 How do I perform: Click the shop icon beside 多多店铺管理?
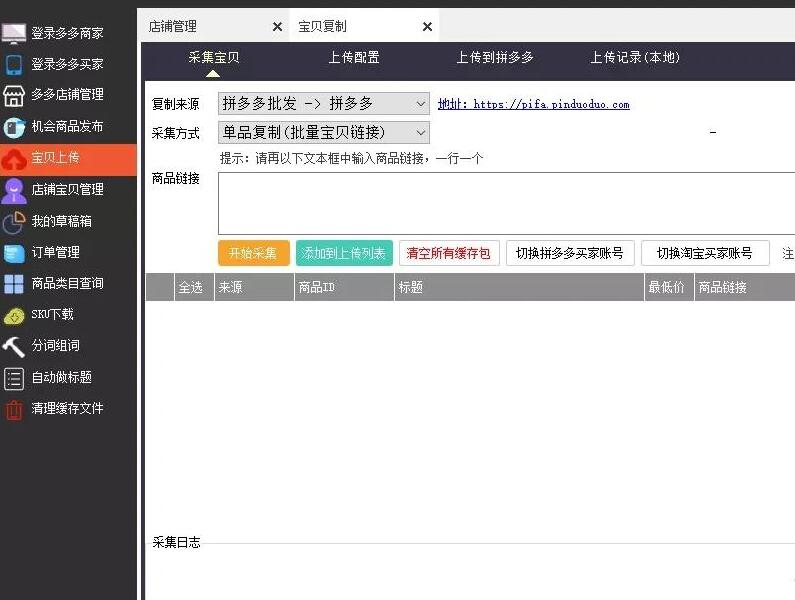point(14,95)
